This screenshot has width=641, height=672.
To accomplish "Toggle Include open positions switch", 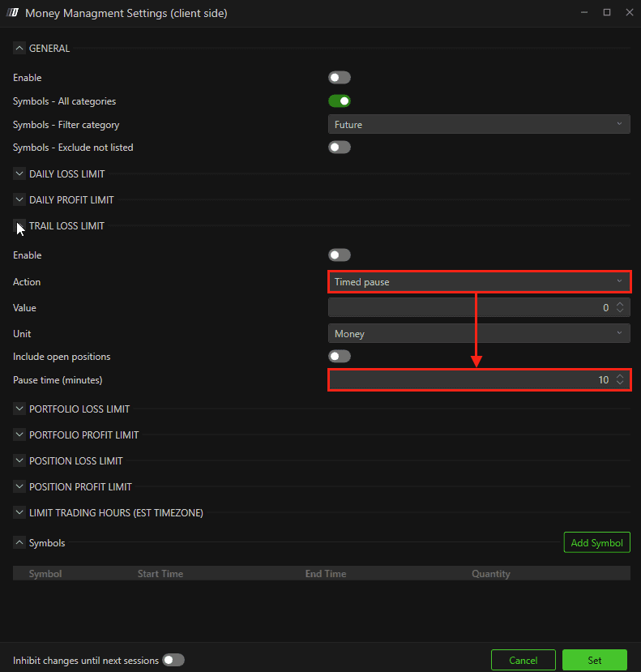I will (340, 356).
